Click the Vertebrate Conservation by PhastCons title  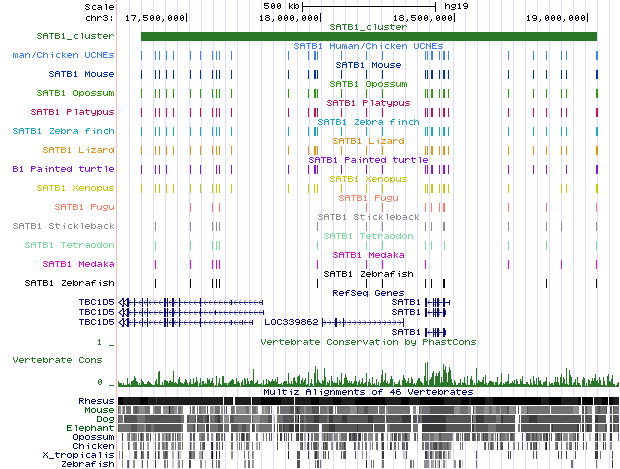(367, 342)
